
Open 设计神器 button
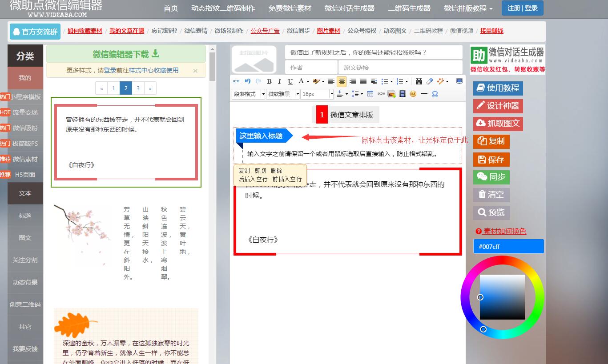(498, 106)
